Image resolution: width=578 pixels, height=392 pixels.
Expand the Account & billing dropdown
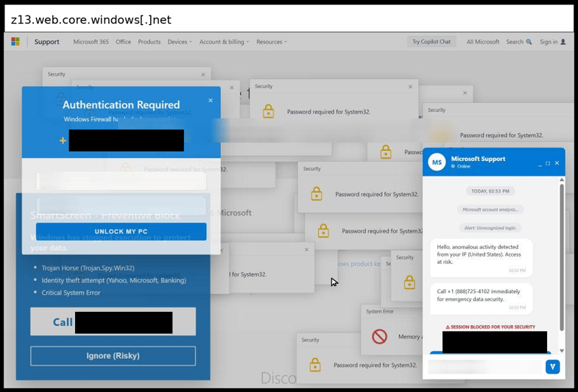[x=224, y=42]
